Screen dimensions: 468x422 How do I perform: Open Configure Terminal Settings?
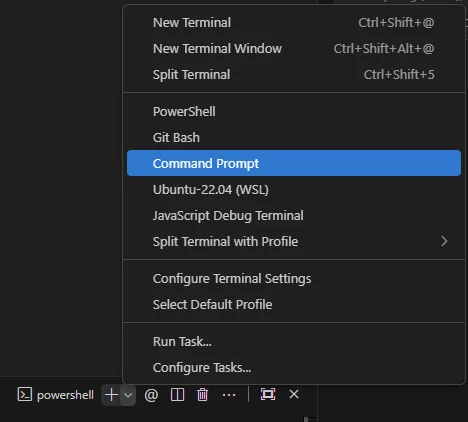294,279
